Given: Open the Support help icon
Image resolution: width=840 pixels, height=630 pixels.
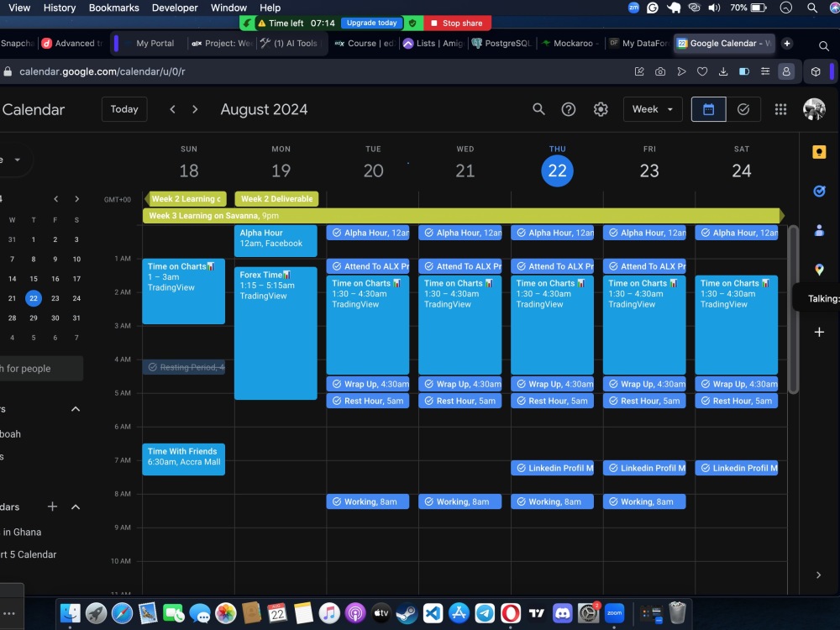Looking at the screenshot, I should 569,109.
